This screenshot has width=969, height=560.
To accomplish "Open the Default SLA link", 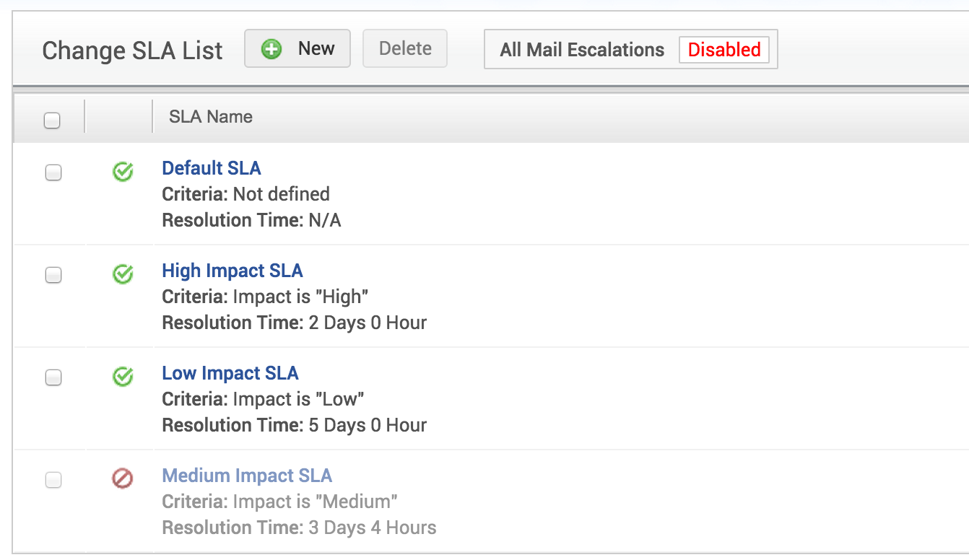I will [x=212, y=168].
